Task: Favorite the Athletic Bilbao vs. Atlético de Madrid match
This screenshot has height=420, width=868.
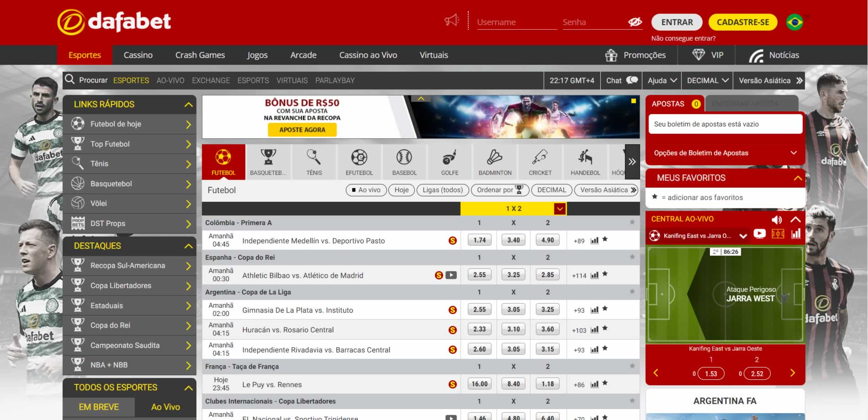Action: [x=605, y=274]
